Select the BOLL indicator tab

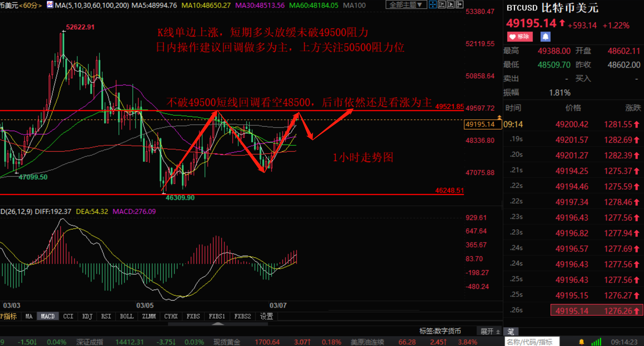[127, 316]
